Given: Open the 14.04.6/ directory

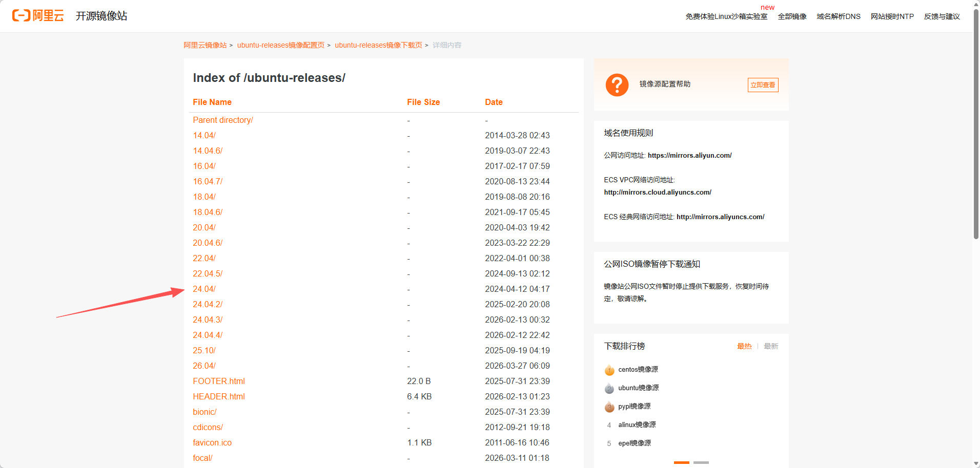Looking at the screenshot, I should 208,151.
